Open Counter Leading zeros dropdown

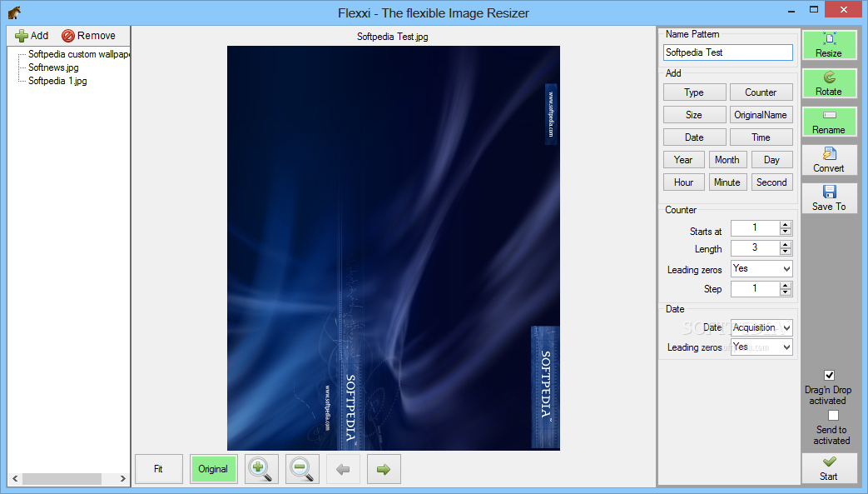pos(761,268)
